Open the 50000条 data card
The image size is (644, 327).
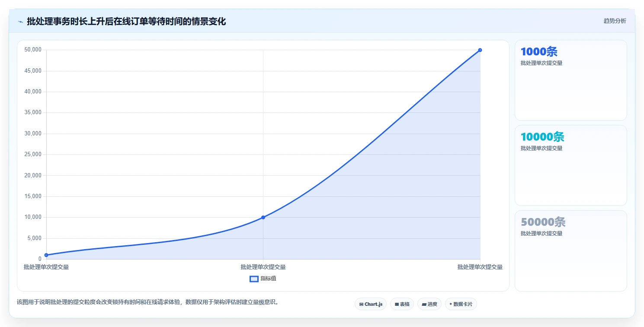[x=570, y=251]
